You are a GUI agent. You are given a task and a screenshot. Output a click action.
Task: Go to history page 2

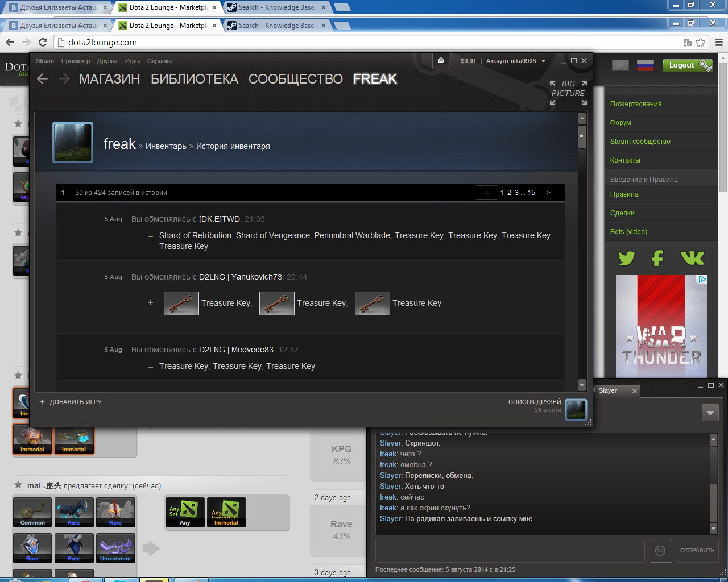pyautogui.click(x=509, y=193)
